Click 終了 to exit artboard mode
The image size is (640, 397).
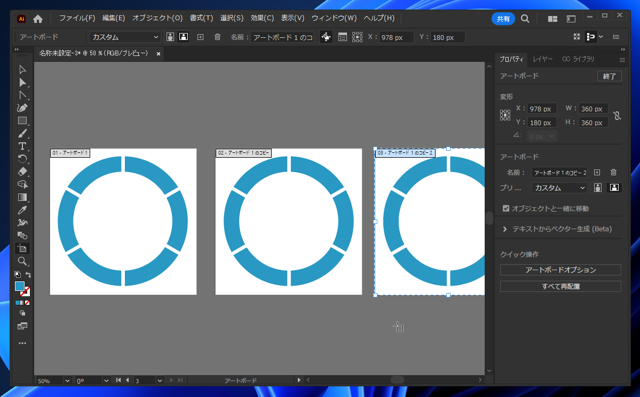pos(609,76)
